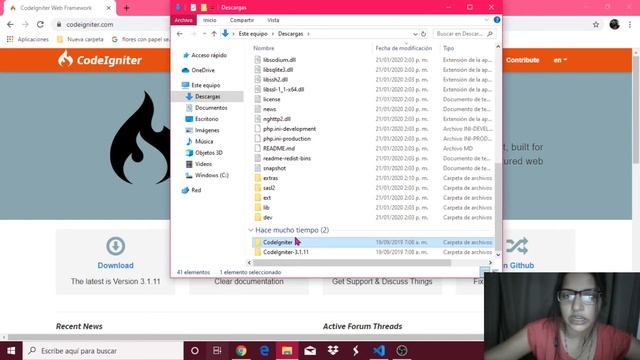Go back in the Explorer window
640x360 pixels.
(x=180, y=34)
